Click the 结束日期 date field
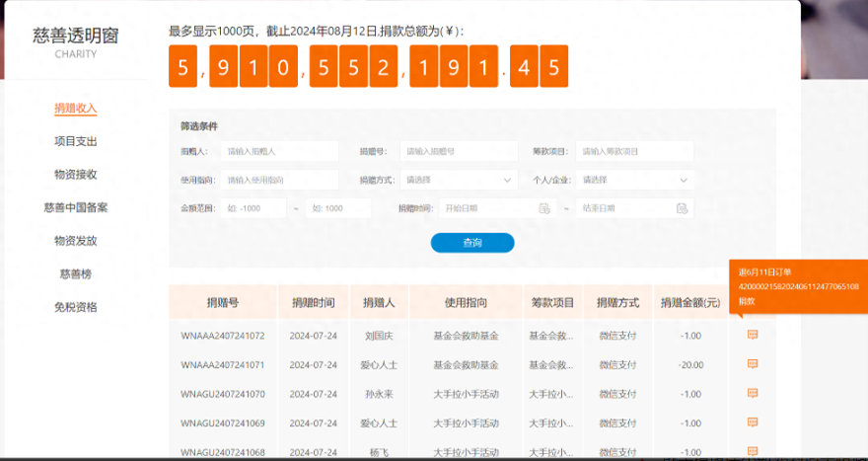 (x=634, y=208)
